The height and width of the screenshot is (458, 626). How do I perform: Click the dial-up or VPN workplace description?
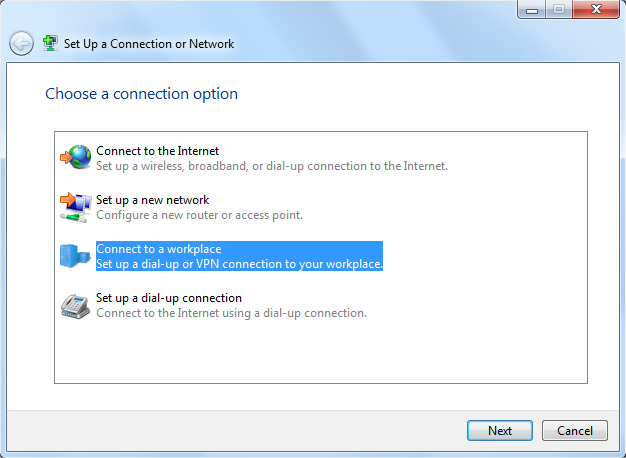[x=240, y=264]
